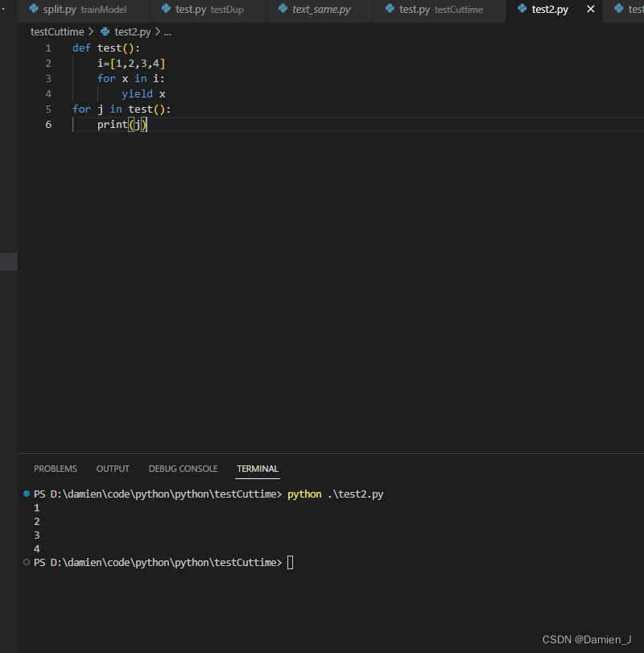This screenshot has height=653, width=644.
Task: Collapse the for loop fold at line 3
Action: pyautogui.click(x=62, y=78)
